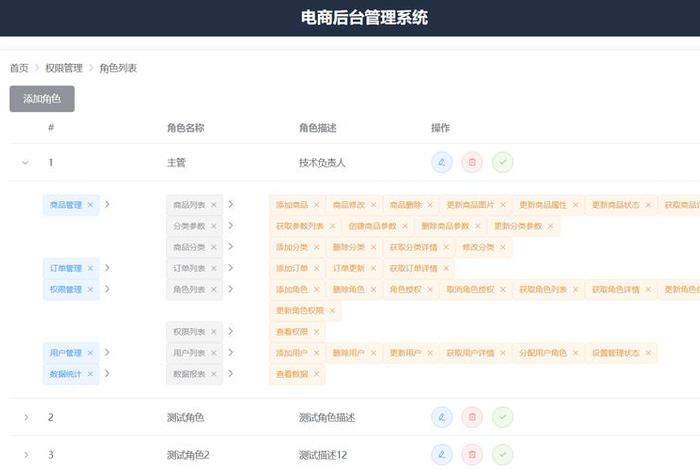Expand row 3 测试角色2
The image size is (700, 470).
tap(26, 455)
